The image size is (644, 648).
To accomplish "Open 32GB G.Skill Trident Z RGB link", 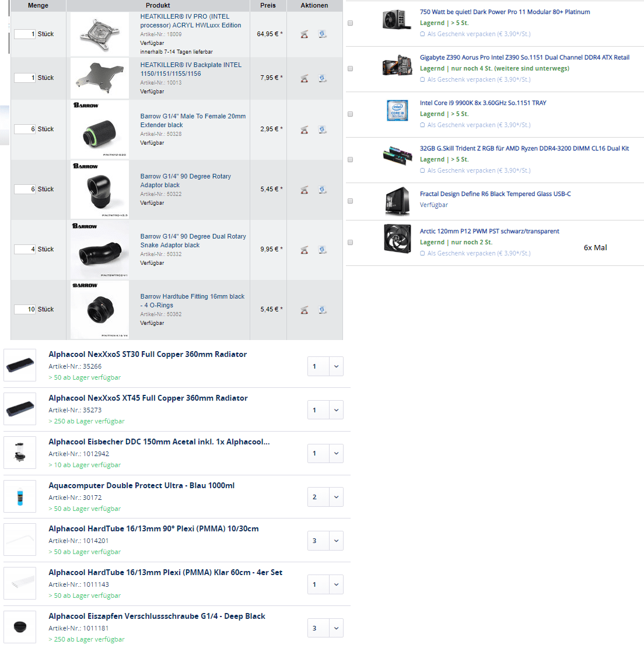I will click(x=524, y=148).
